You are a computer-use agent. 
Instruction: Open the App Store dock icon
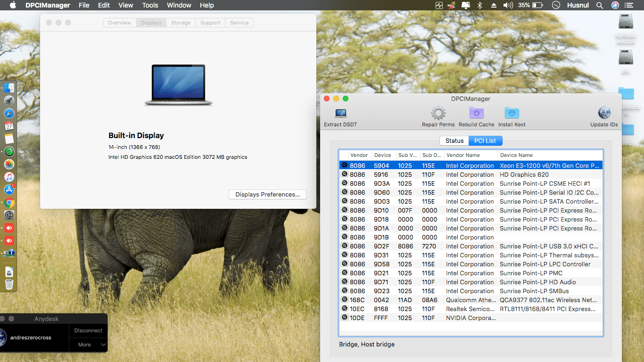pyautogui.click(x=9, y=189)
